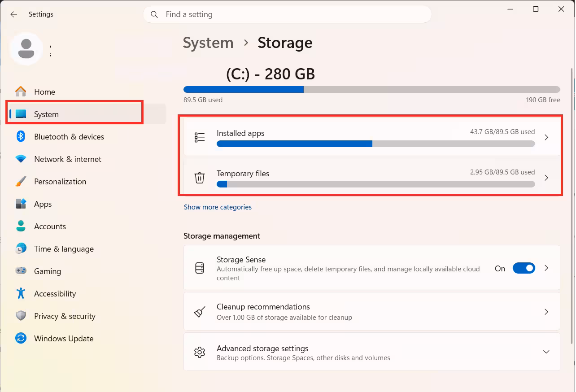Image resolution: width=576 pixels, height=392 pixels.
Task: Click the Cleanup recommendations title
Action: (x=263, y=307)
